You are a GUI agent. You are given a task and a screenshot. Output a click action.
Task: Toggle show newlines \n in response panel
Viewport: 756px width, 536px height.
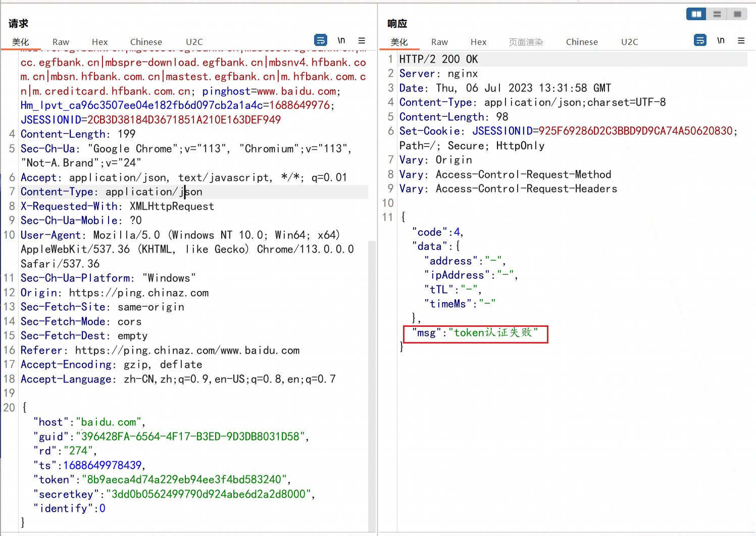coord(721,40)
